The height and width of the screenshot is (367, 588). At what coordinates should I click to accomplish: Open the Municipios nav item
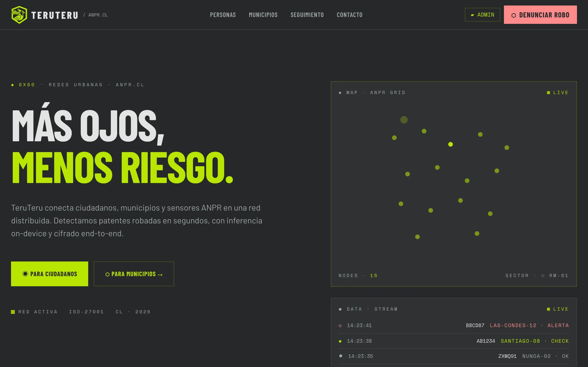pos(263,15)
